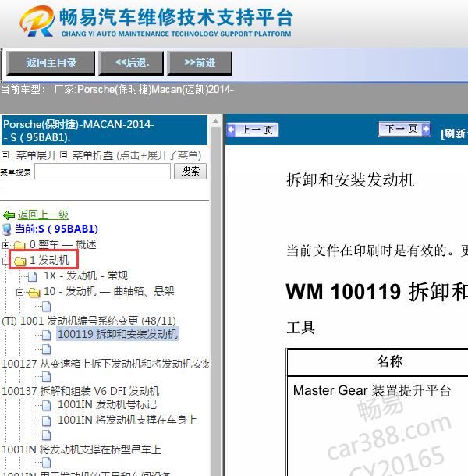468x476 pixels.
Task: Click the page icon above 100127 entry
Action: click(47, 350)
